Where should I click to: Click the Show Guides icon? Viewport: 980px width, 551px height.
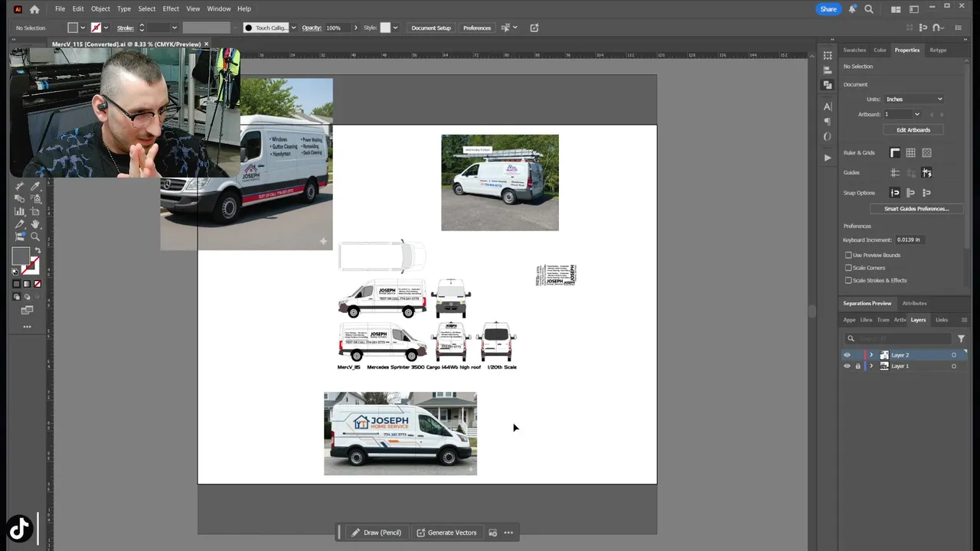(895, 172)
